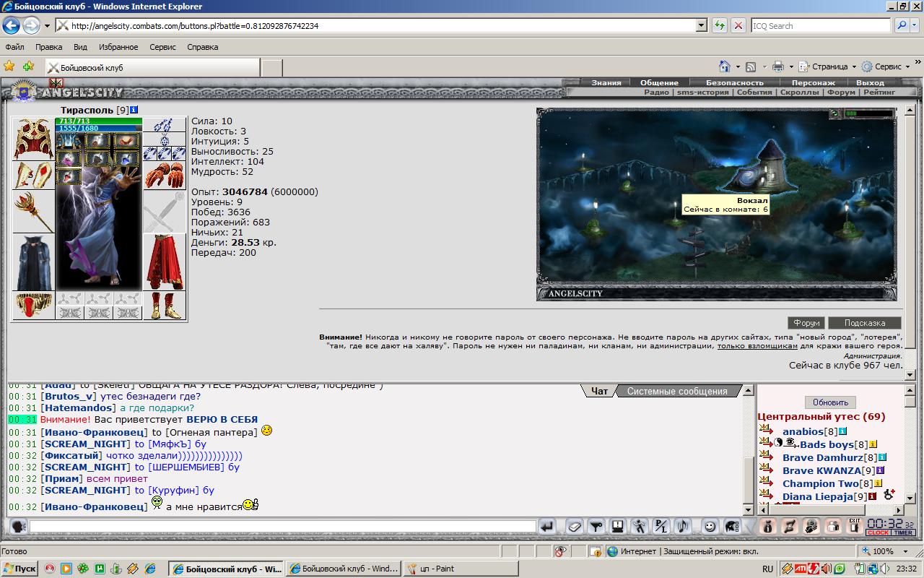Image resolution: width=924 pixels, height=578 pixels.
Task: Open the info icon next to anabios
Action: pos(842,431)
